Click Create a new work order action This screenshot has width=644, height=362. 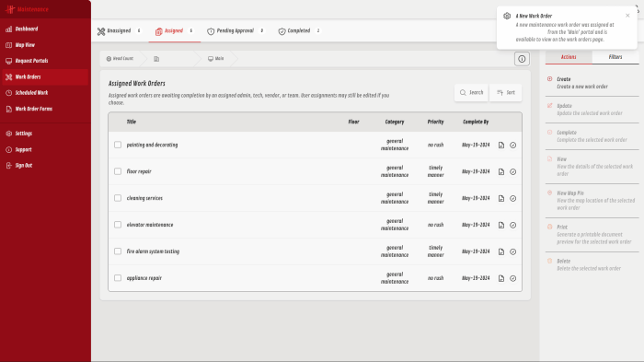[592, 83]
